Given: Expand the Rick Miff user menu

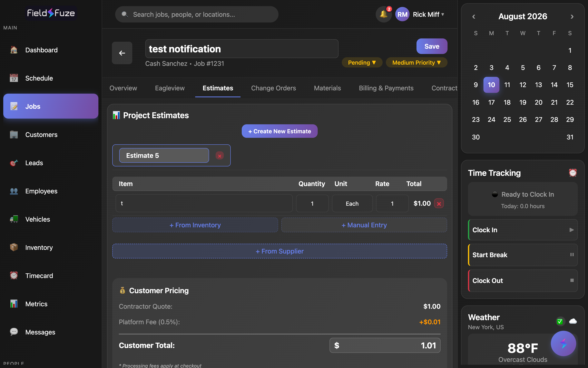Looking at the screenshot, I should click(x=429, y=14).
